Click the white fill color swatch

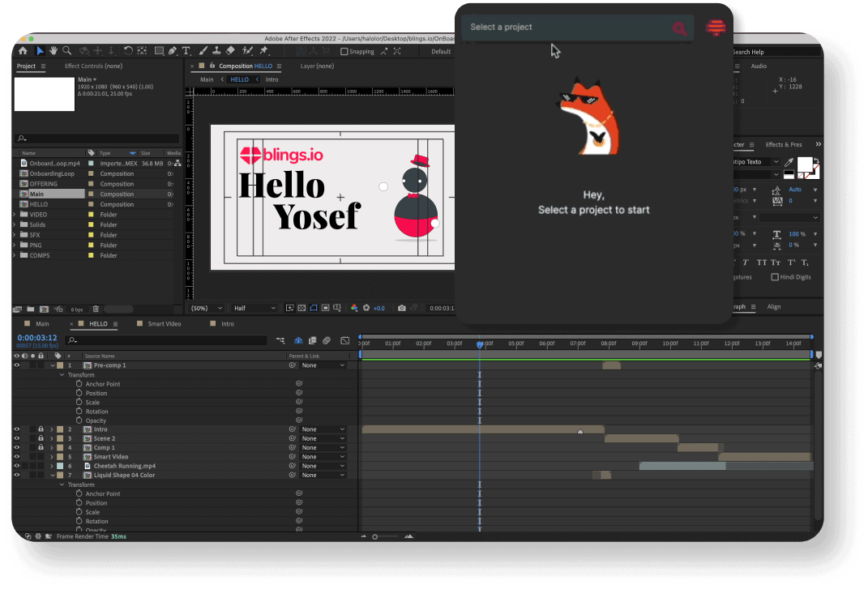pos(805,164)
